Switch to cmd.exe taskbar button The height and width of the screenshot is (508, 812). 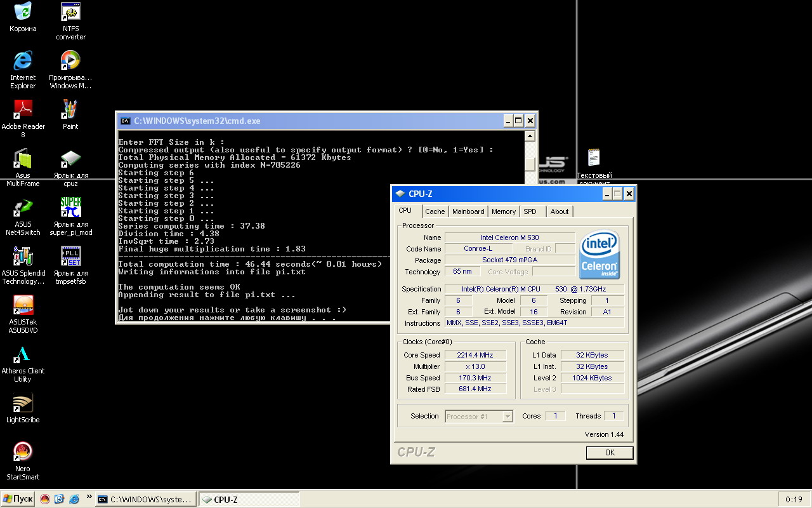146,500
